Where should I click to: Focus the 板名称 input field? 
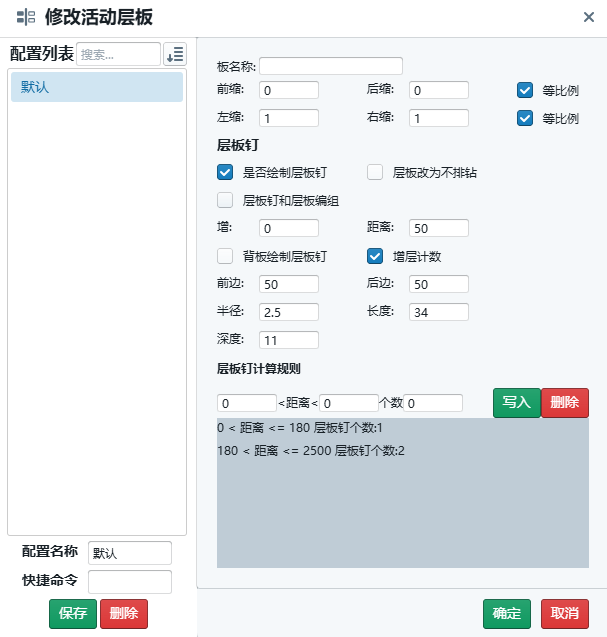pyautogui.click(x=331, y=66)
